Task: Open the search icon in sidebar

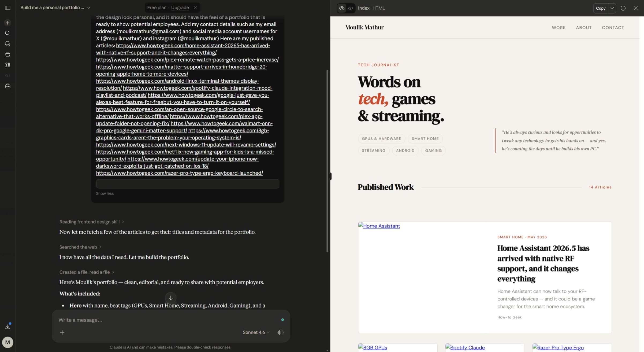Action: click(8, 33)
